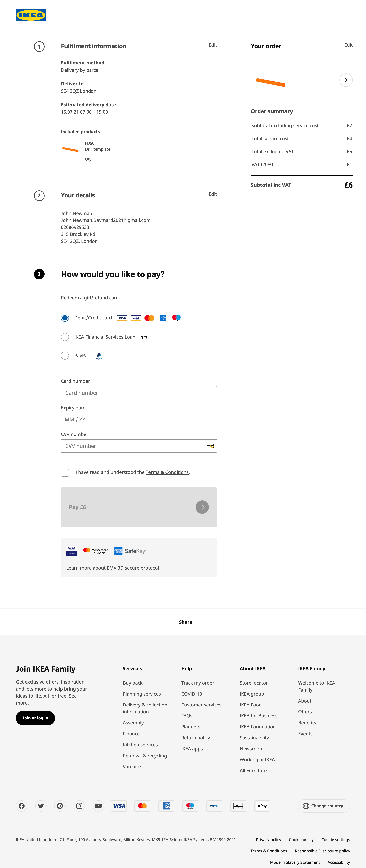Click Track my order under Help
366x868 pixels.
pyautogui.click(x=197, y=683)
